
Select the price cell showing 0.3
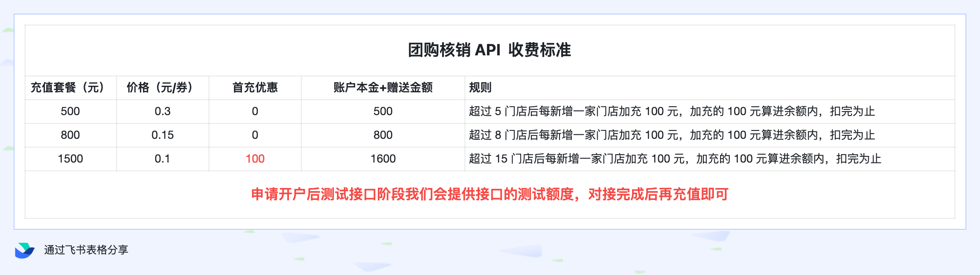tap(162, 112)
